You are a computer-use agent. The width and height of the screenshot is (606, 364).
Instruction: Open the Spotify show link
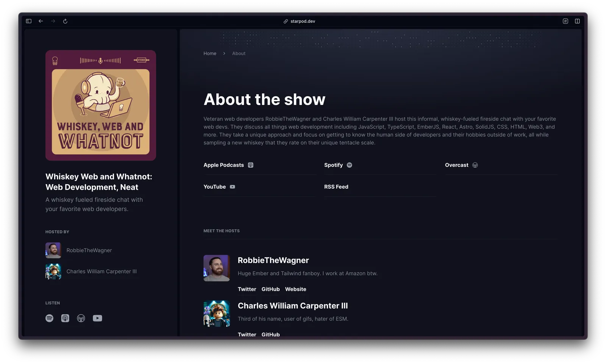tap(338, 165)
